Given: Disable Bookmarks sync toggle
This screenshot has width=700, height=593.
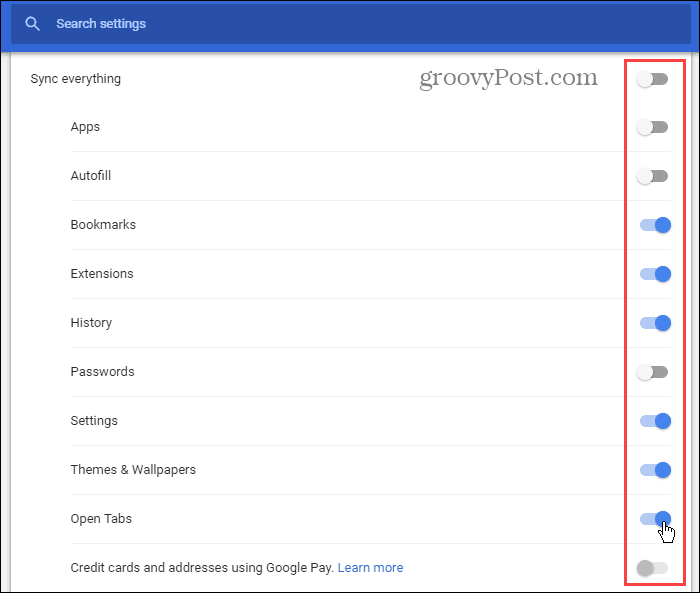Looking at the screenshot, I should 655,225.
